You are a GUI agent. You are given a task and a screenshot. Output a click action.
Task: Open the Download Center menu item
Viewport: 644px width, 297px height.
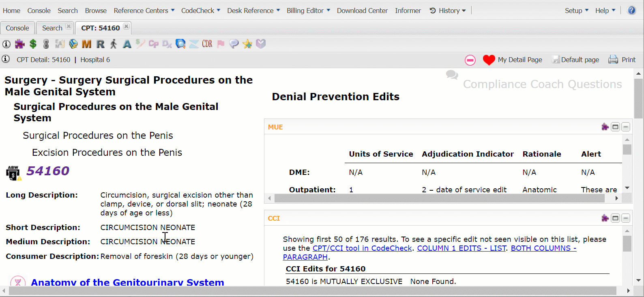click(362, 11)
